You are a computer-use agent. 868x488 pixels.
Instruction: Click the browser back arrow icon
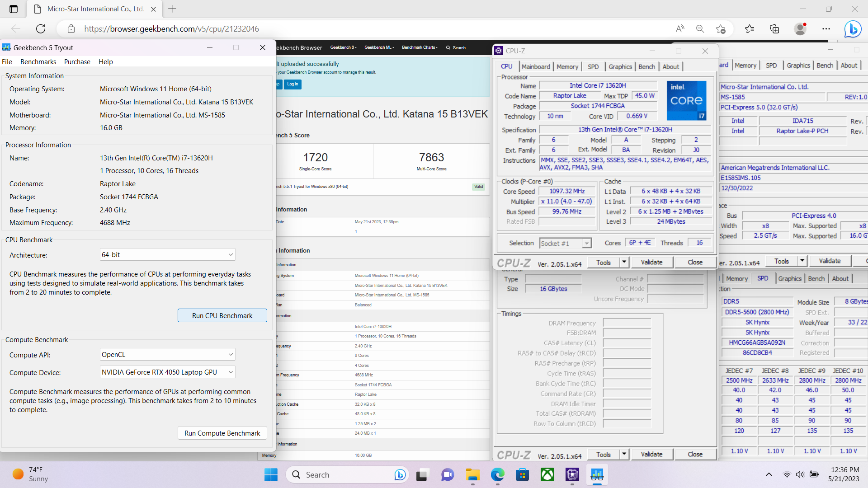tap(16, 29)
